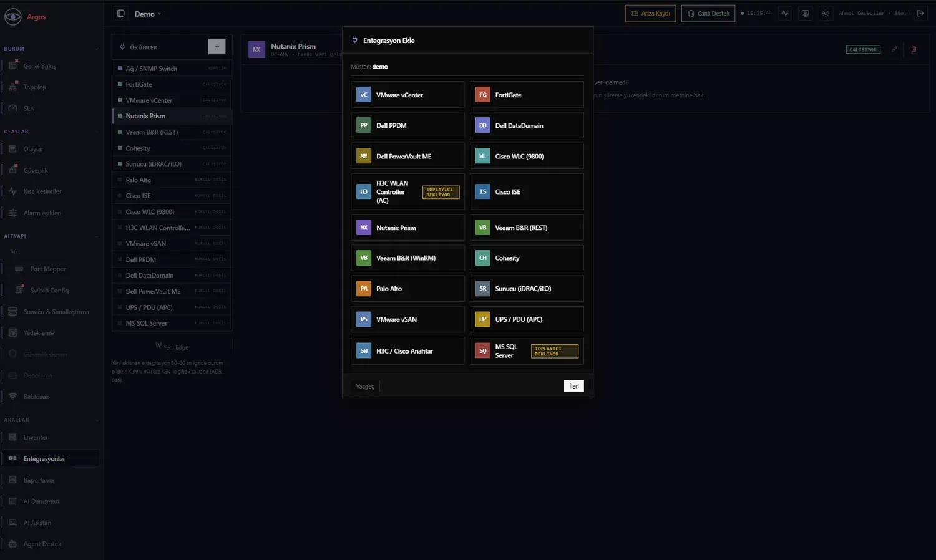
Task: Cancel dialog with Vazgeç button
Action: point(365,386)
